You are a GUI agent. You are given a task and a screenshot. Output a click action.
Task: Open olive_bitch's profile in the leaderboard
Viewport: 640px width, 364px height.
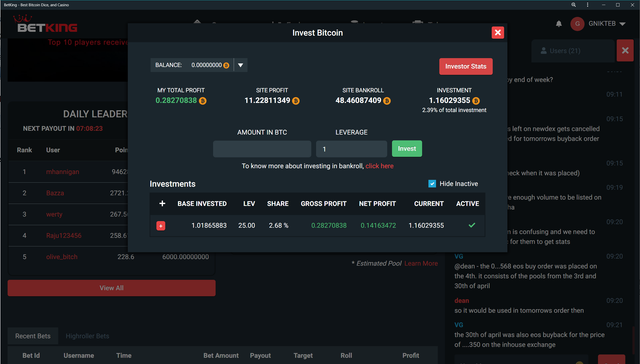[x=62, y=257]
